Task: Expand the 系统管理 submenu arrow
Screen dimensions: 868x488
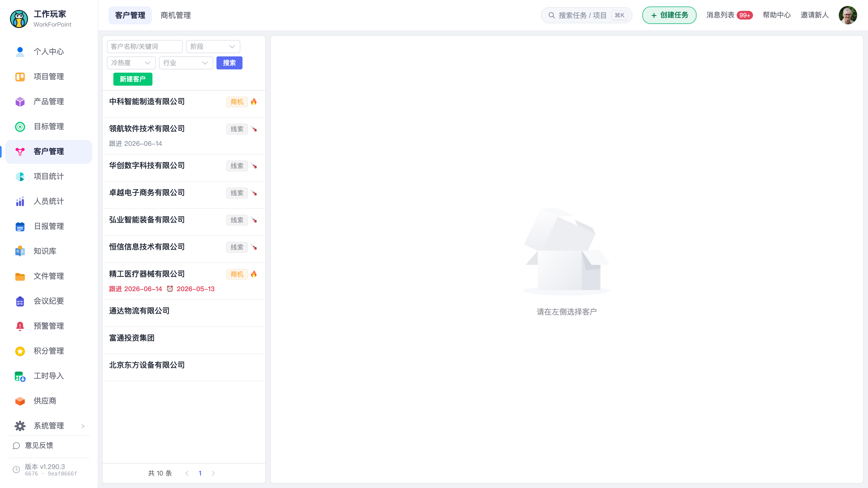Action: point(83,426)
